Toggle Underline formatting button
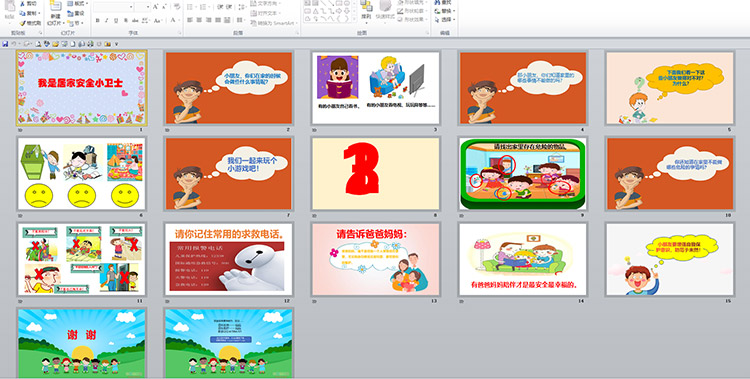 pos(116,20)
